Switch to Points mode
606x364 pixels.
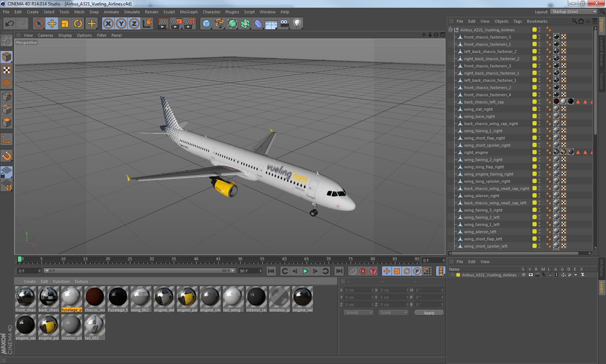(7, 96)
